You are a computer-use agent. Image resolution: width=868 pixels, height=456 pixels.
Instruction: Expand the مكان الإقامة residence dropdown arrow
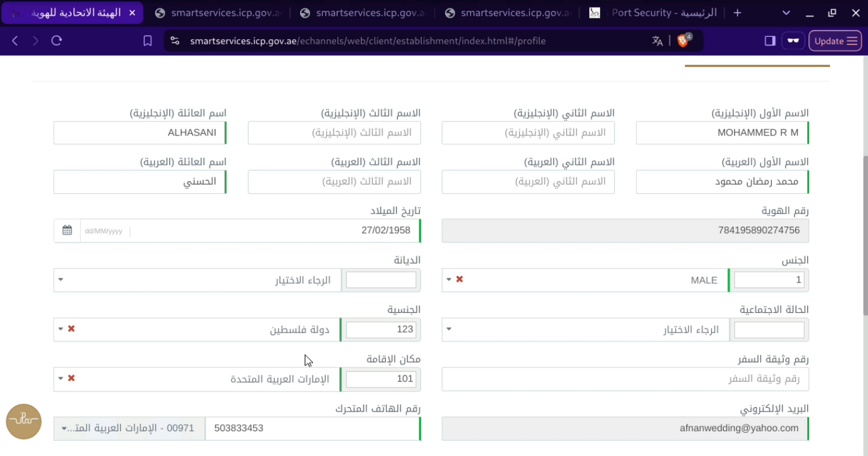pos(61,378)
